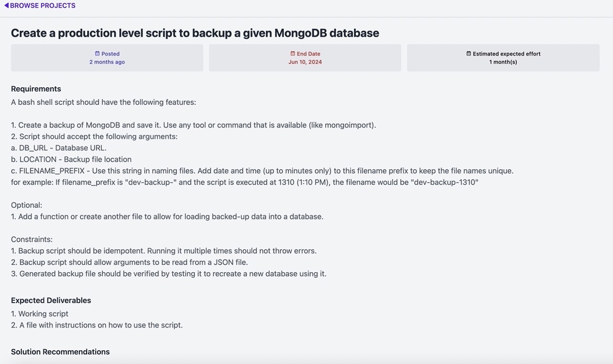Click the DB_URL - Database URL line
The height and width of the screenshot is (364, 613).
click(59, 148)
